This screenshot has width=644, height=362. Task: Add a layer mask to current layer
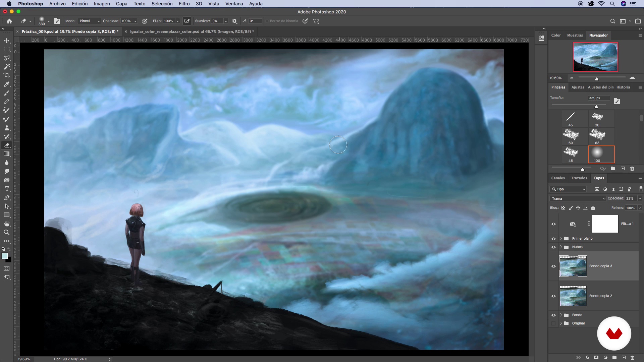point(596,358)
